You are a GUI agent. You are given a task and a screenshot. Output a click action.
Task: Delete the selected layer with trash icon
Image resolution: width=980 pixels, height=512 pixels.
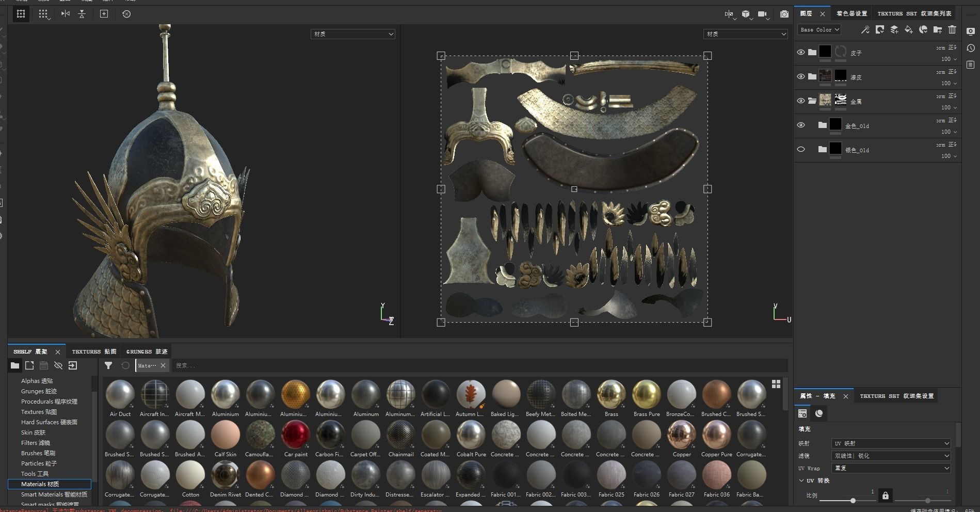[952, 30]
